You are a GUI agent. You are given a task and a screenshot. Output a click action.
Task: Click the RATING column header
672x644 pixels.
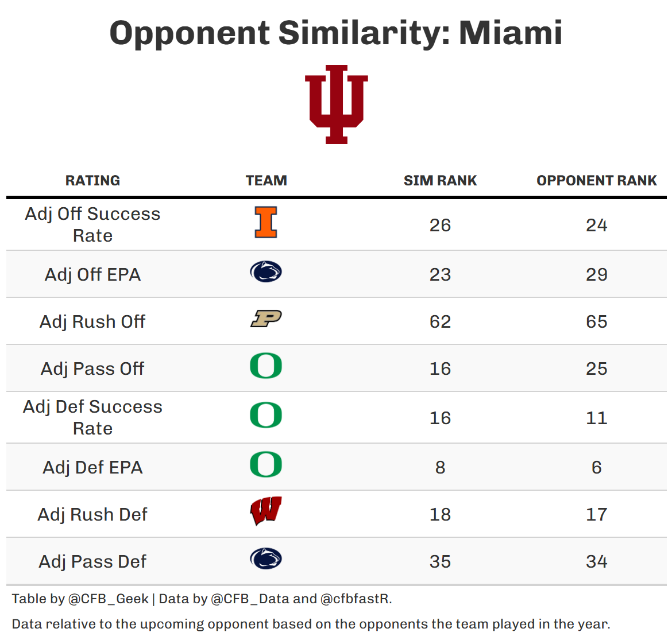(92, 181)
